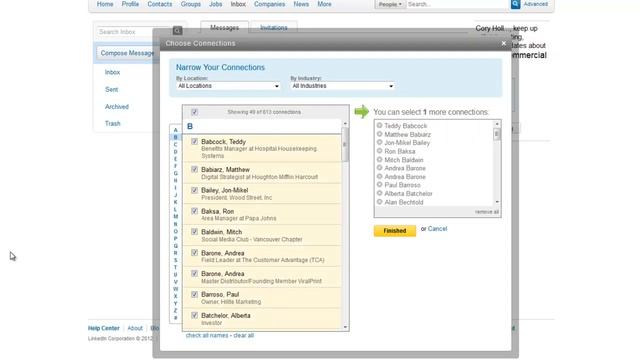
Task: Click the Help Center footer link
Action: click(x=104, y=328)
